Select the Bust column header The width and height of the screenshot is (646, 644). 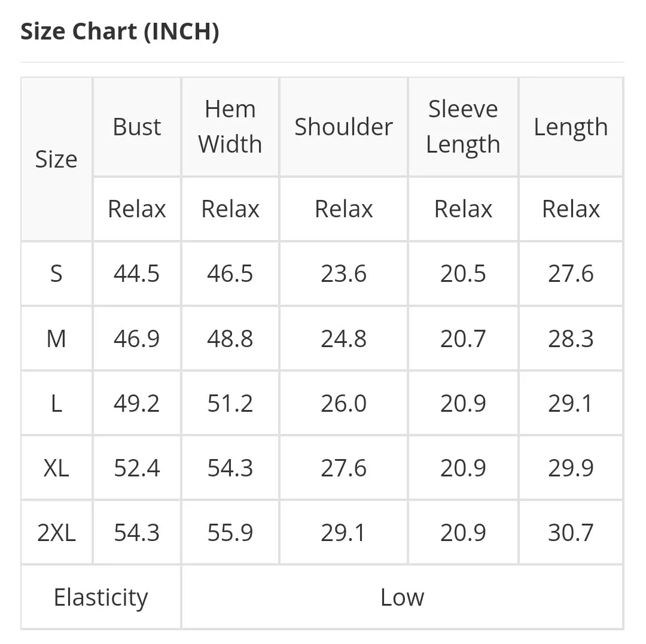point(137,126)
